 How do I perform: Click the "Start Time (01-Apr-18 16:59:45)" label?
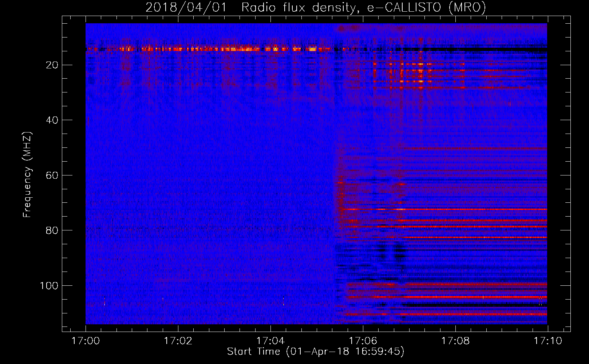pyautogui.click(x=316, y=352)
